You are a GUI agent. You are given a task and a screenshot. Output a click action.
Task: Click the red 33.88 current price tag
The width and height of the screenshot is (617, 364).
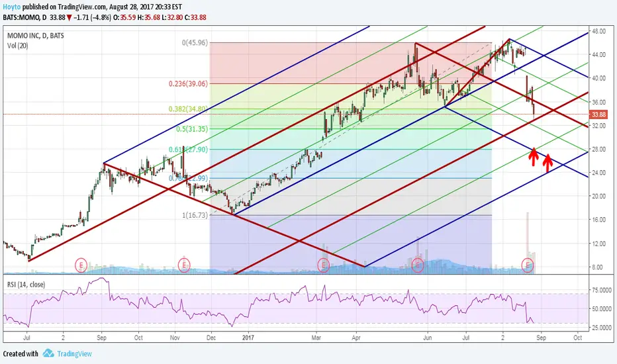coord(598,114)
